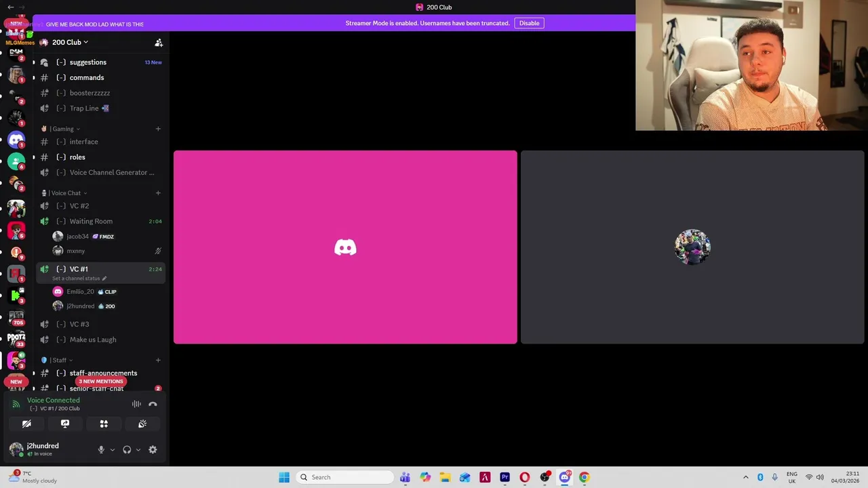The width and height of the screenshot is (868, 488).
Task: Collapse the Gaming category
Action: [x=61, y=129]
